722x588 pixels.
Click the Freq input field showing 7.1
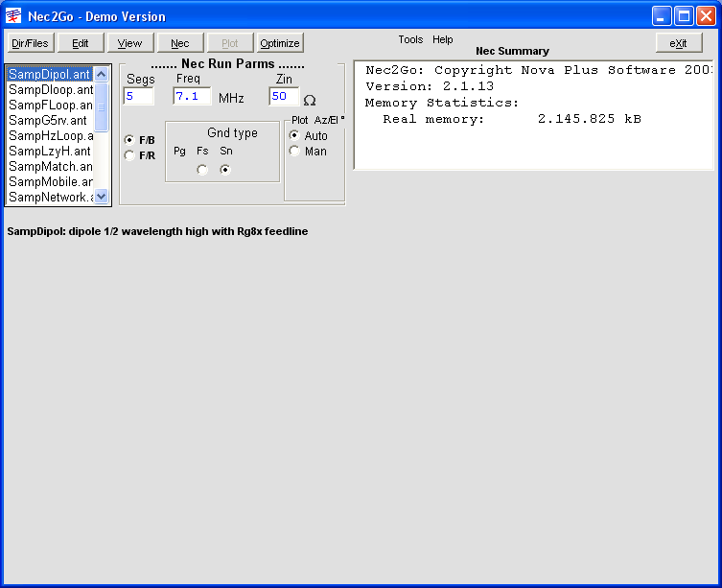pos(192,96)
